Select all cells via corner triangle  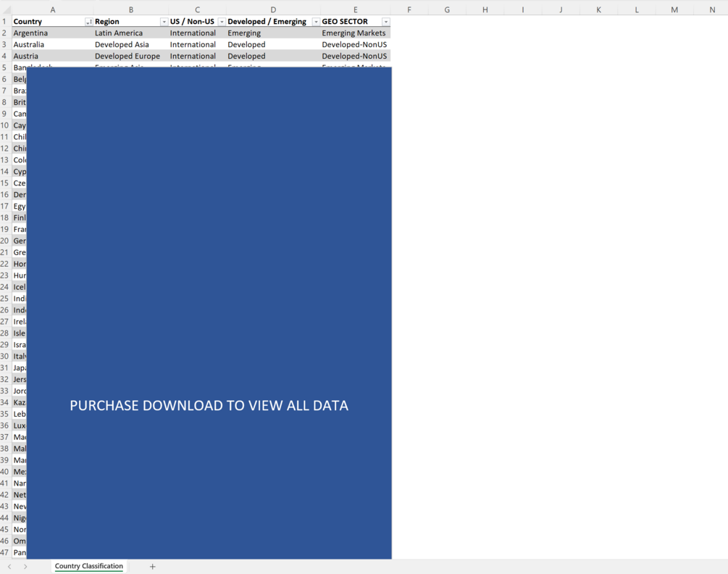(6, 9)
